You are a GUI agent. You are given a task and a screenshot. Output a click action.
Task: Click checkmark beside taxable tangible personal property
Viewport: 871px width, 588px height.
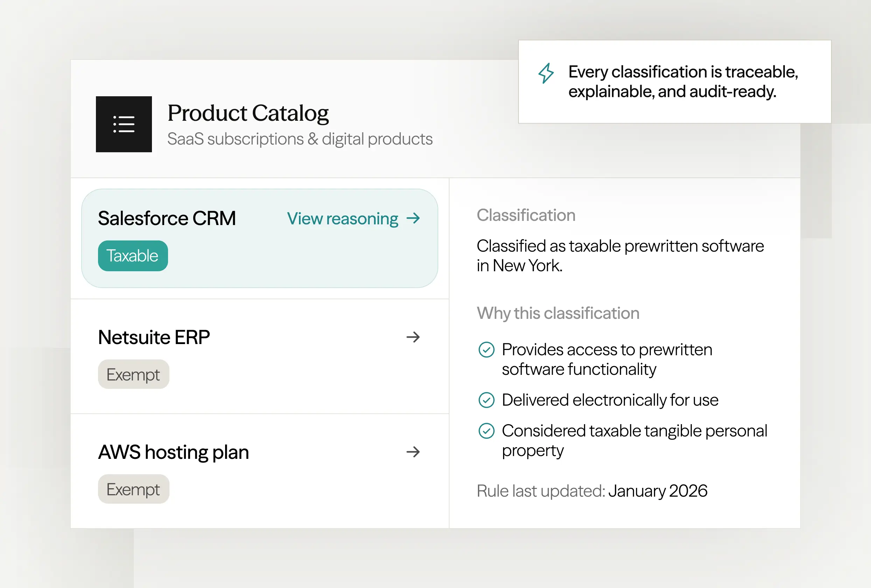pos(487,430)
